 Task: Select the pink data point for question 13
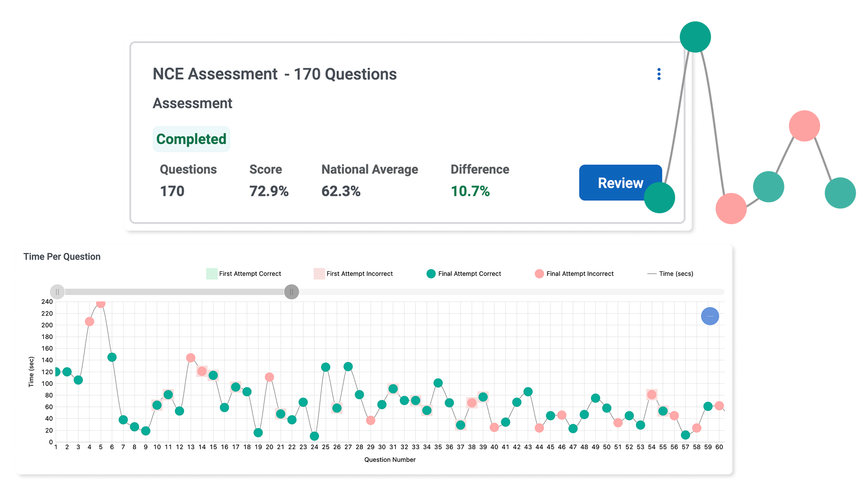point(191,358)
